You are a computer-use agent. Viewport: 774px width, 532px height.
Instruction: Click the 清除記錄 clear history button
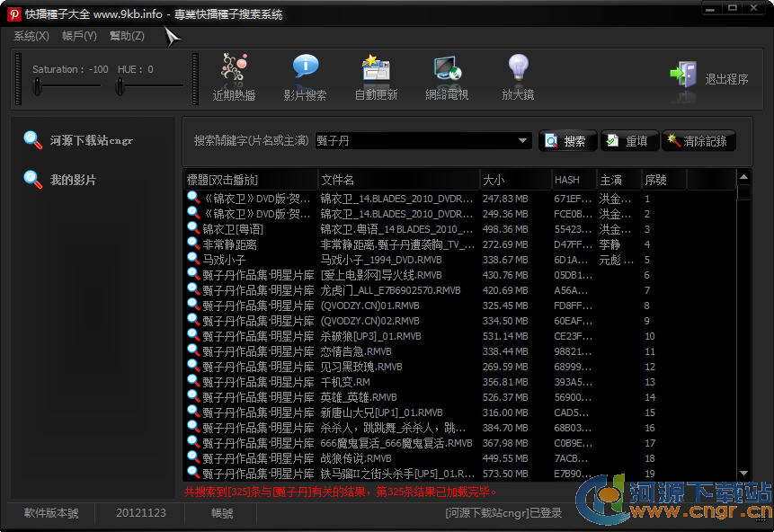pyautogui.click(x=698, y=141)
